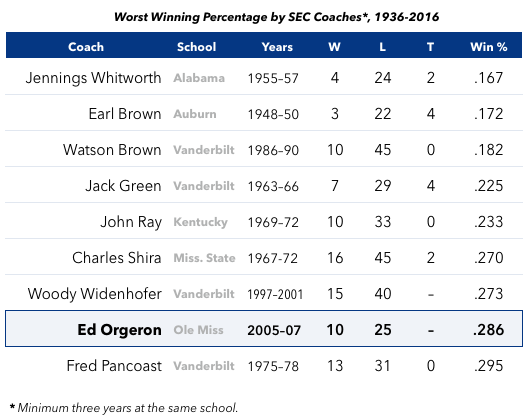The height and width of the screenshot is (420, 527).
Task: Click the Alabama school label
Action: [199, 78]
